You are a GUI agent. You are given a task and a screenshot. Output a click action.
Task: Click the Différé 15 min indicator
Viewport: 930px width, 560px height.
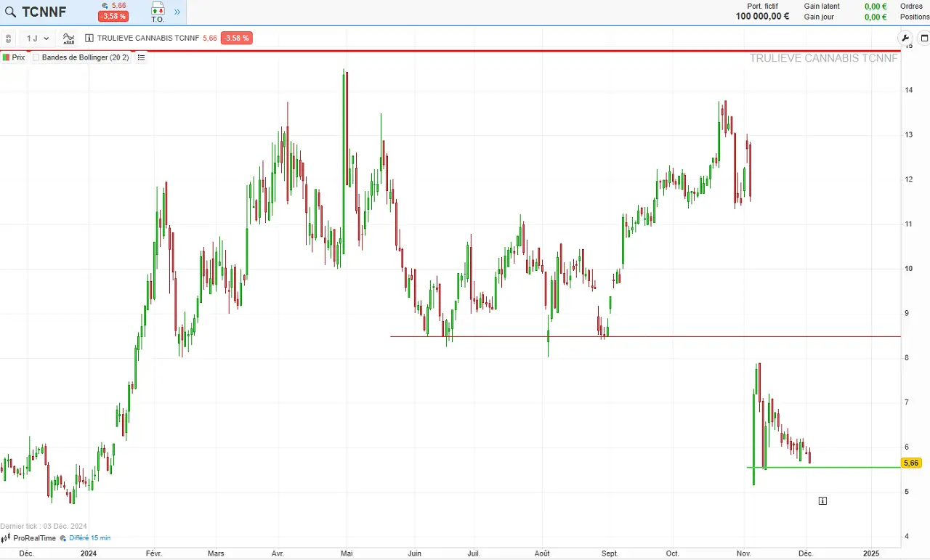pos(86,538)
